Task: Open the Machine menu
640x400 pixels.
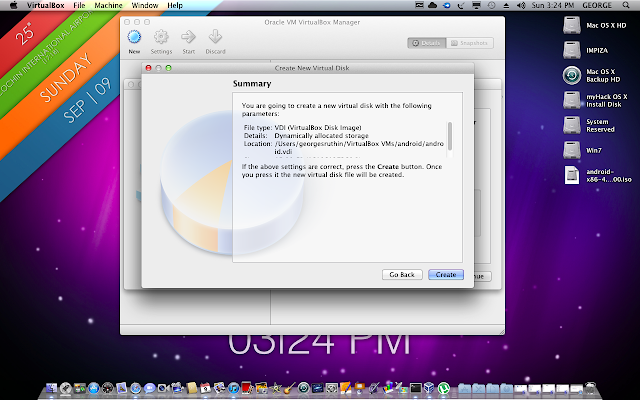Action: [108, 5]
